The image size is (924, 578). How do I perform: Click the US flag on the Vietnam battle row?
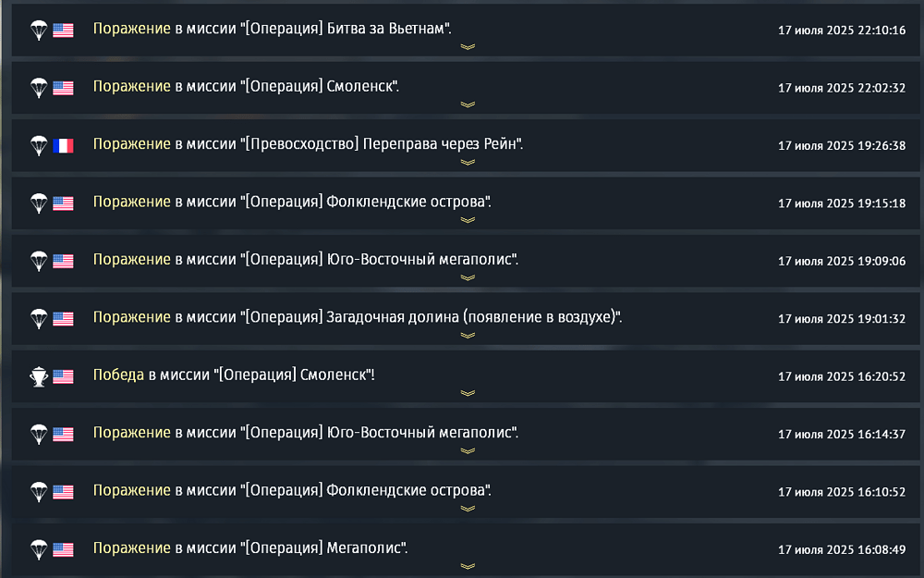(x=63, y=30)
